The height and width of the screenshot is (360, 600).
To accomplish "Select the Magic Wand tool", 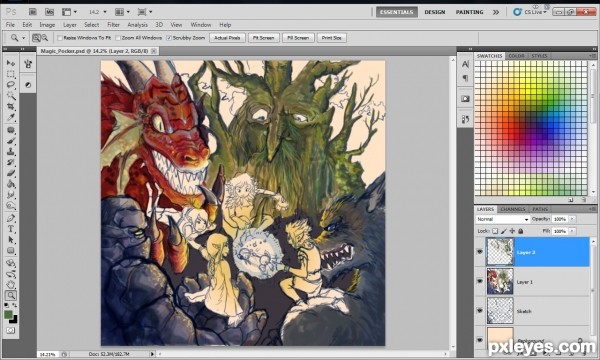I will 11,95.
